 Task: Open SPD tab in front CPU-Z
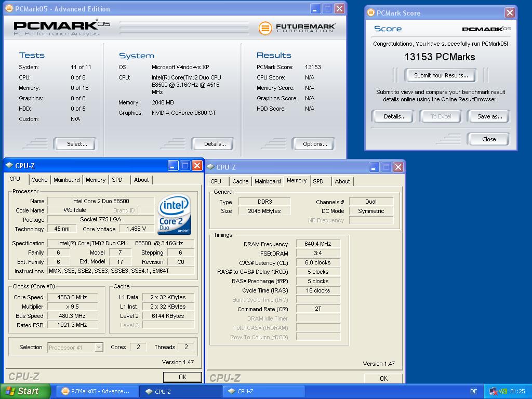point(117,180)
